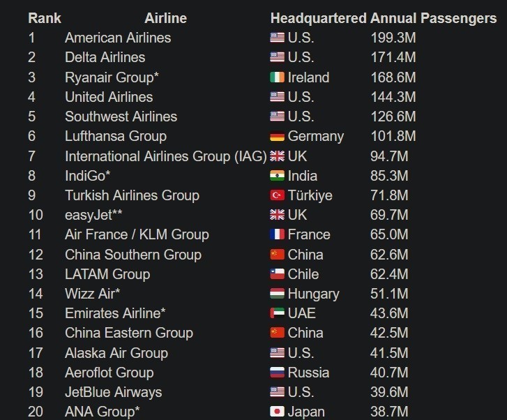The width and height of the screenshot is (507, 420).
Task: Click the Airline column header
Action: pyautogui.click(x=165, y=18)
